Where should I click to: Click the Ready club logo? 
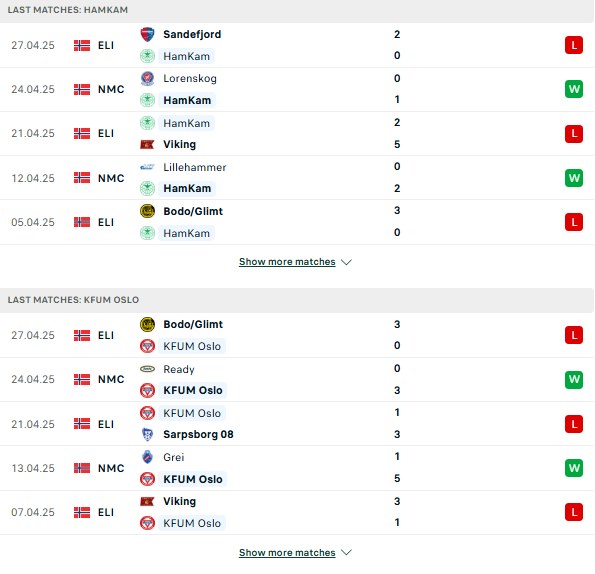pos(147,369)
